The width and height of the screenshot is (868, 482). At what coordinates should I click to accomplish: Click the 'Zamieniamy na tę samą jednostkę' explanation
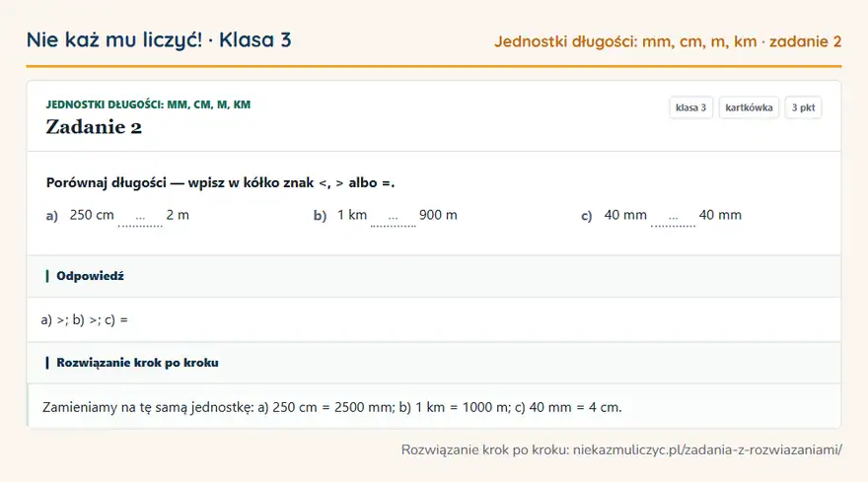coord(332,407)
